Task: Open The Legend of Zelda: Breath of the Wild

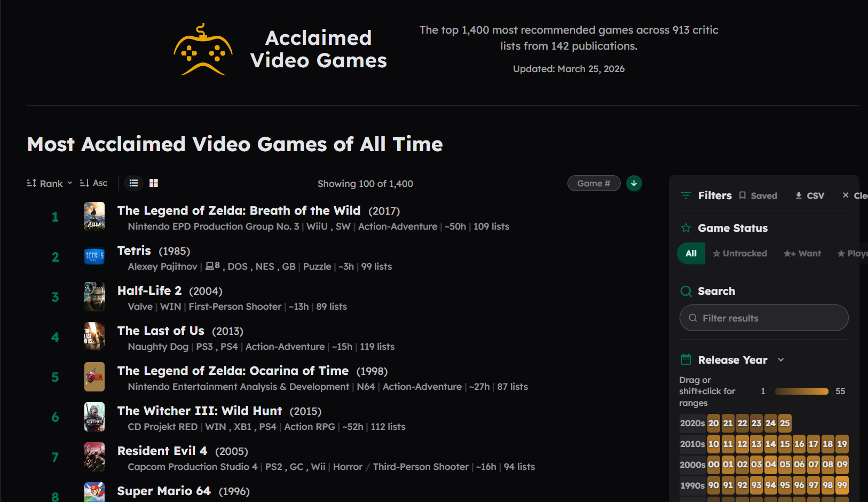Action: tap(239, 210)
